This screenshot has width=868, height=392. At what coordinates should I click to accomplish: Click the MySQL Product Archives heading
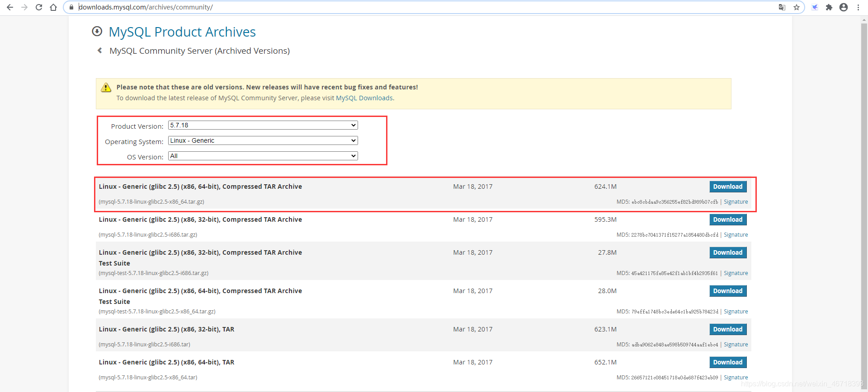click(x=182, y=32)
